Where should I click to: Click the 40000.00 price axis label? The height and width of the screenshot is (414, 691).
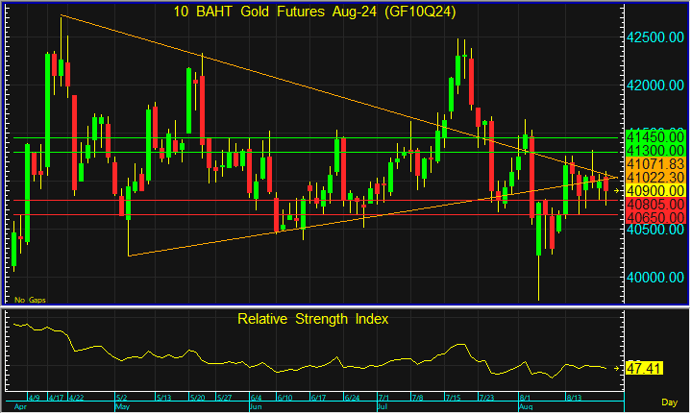(655, 278)
